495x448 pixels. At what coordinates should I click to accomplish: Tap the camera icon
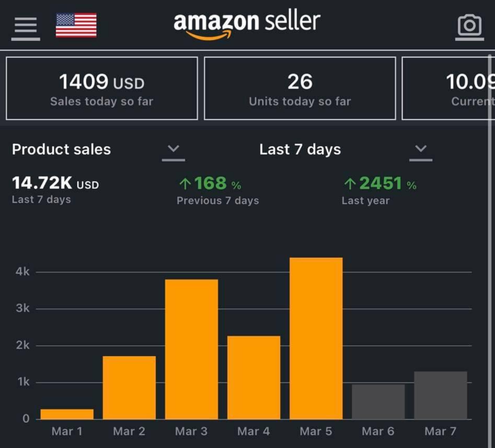(x=469, y=26)
